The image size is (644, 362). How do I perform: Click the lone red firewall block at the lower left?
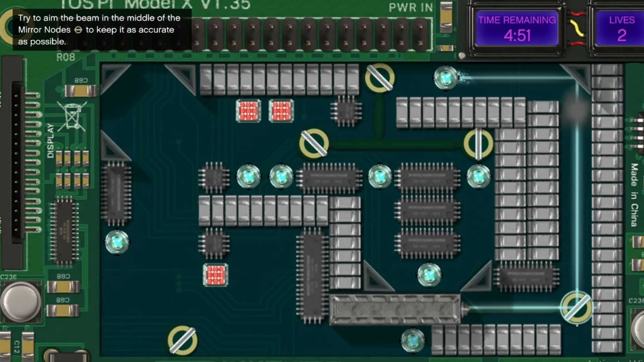coord(215,275)
